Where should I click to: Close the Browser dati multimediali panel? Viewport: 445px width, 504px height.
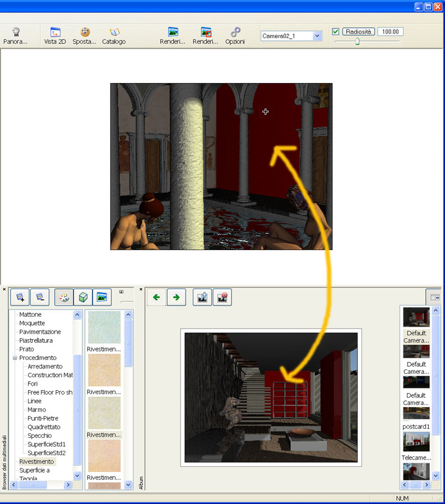coord(4,289)
